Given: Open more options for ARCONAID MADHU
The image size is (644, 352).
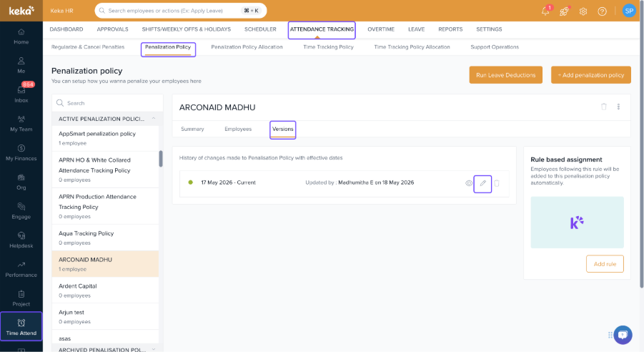Looking at the screenshot, I should click(618, 107).
